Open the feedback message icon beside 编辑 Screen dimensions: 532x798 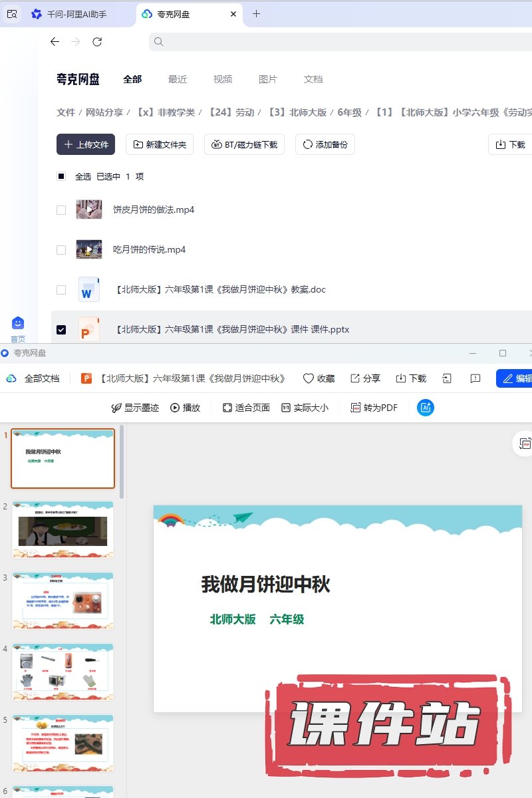pos(475,378)
